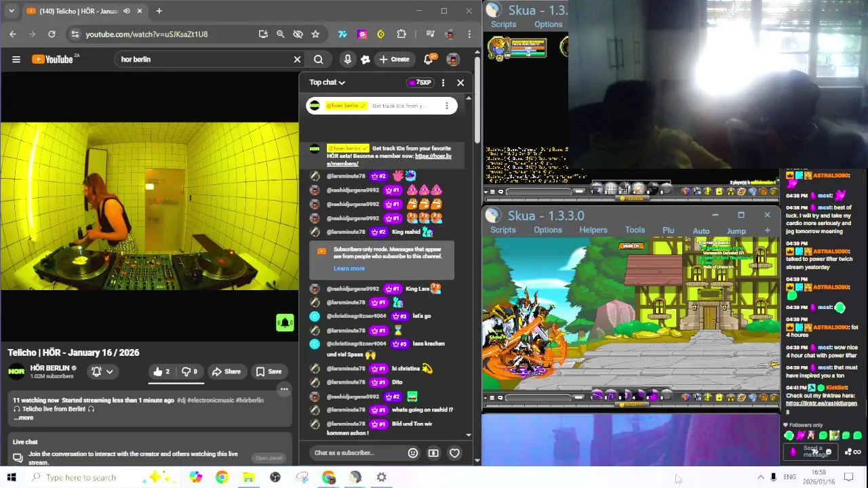Open Windows Start menu
Screen dimensions: 868x488
pos(12,477)
